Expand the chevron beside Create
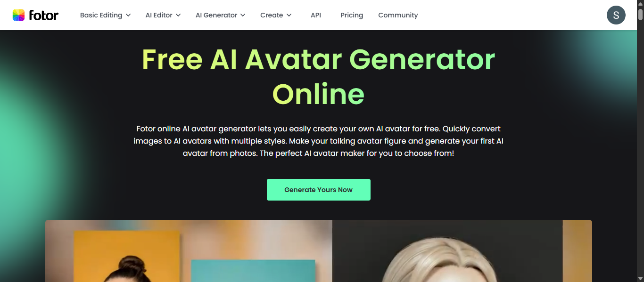The image size is (644, 282). tap(289, 15)
